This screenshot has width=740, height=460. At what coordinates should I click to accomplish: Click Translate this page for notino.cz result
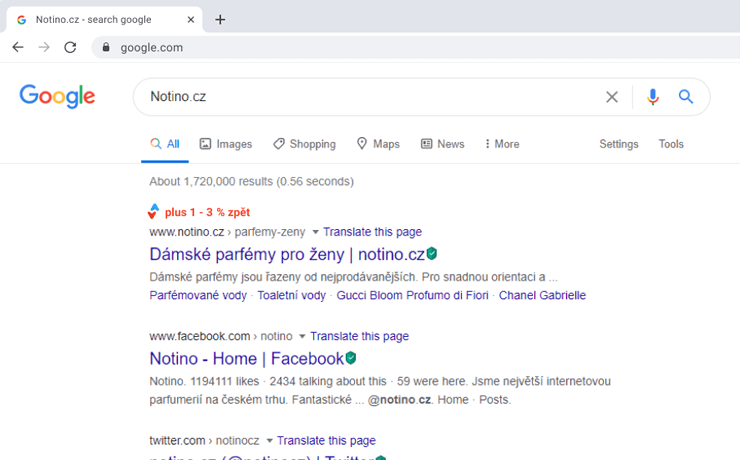click(x=372, y=232)
